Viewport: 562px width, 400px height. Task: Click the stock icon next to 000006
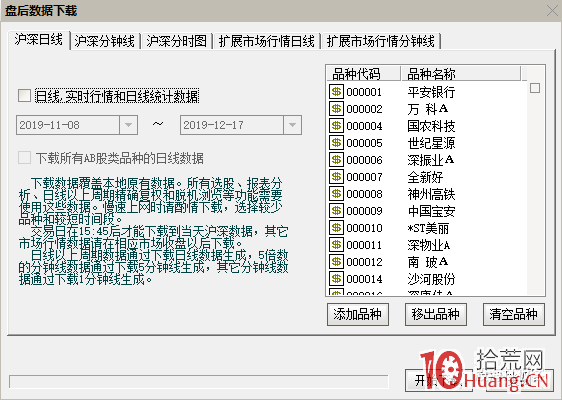(x=336, y=160)
